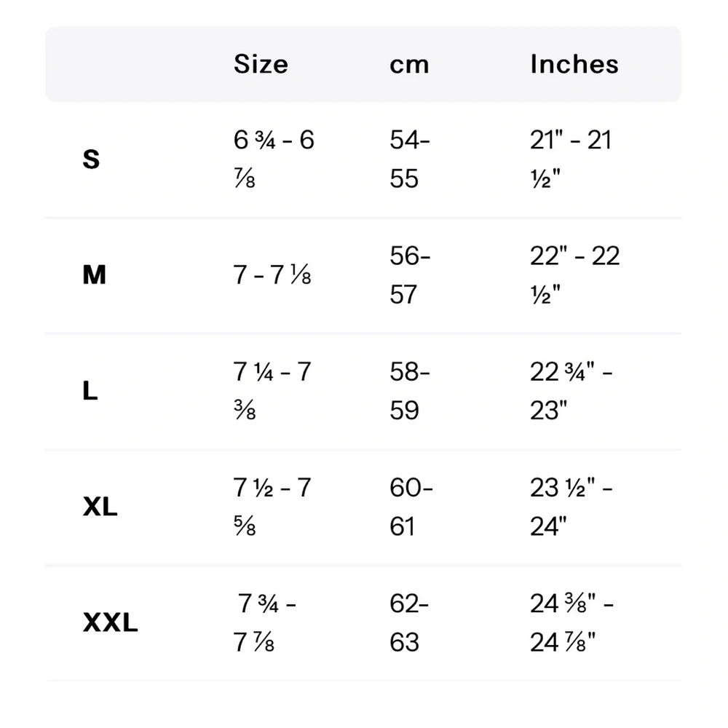Click the 60-61 cm cell

[411, 507]
